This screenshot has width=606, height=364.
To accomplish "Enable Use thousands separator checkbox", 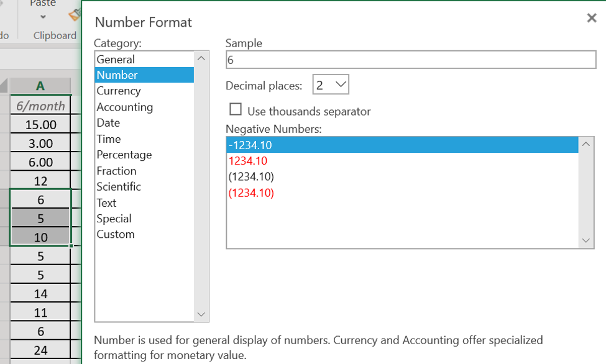I will (236, 109).
